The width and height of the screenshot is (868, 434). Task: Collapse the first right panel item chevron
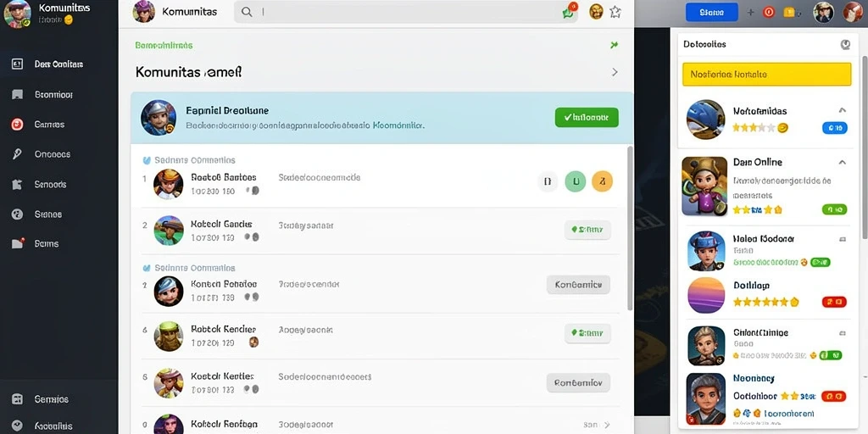pyautogui.click(x=842, y=110)
